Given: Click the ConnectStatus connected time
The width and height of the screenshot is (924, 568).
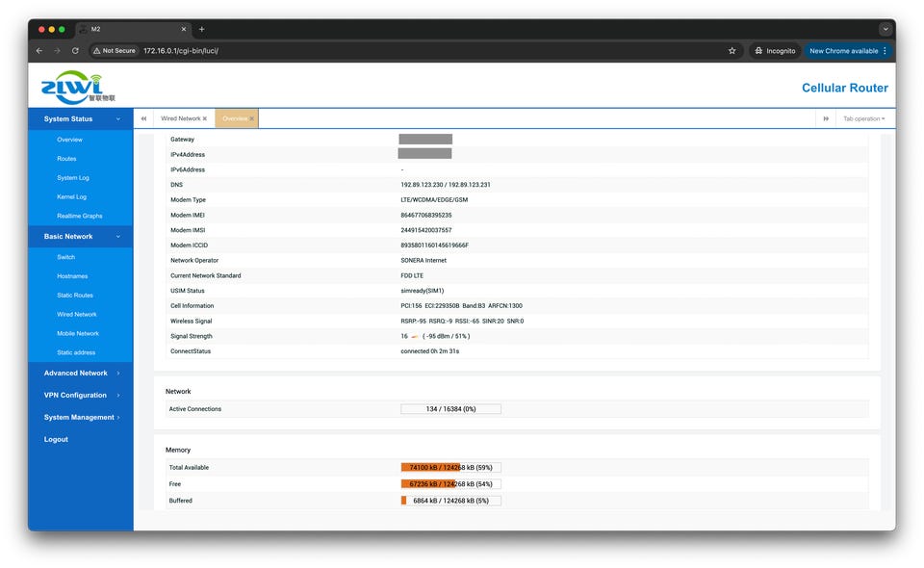Looking at the screenshot, I should coord(430,351).
